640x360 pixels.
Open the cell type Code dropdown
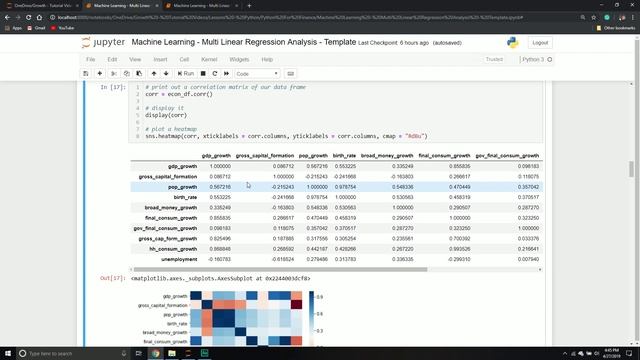[x=257, y=74]
